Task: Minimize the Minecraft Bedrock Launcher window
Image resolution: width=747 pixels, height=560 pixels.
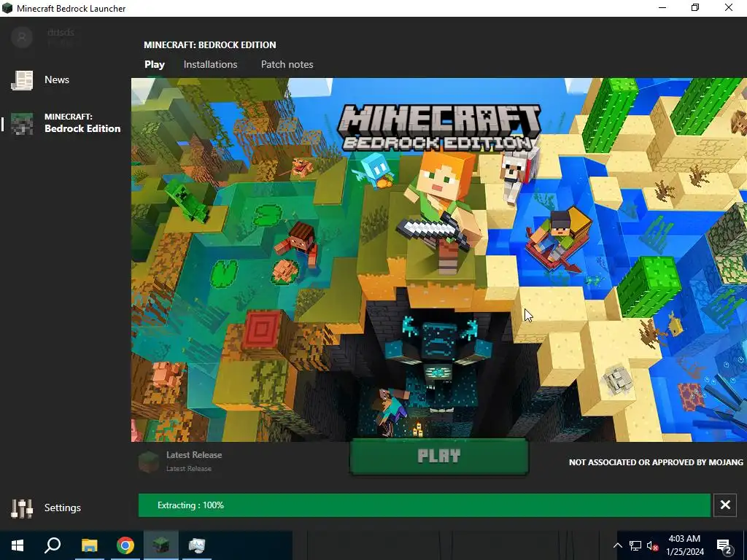Action: pyautogui.click(x=662, y=8)
